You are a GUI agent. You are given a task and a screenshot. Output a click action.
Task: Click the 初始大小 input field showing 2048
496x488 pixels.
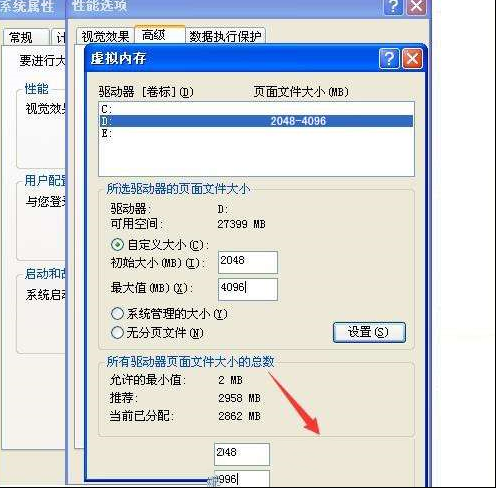pyautogui.click(x=248, y=262)
